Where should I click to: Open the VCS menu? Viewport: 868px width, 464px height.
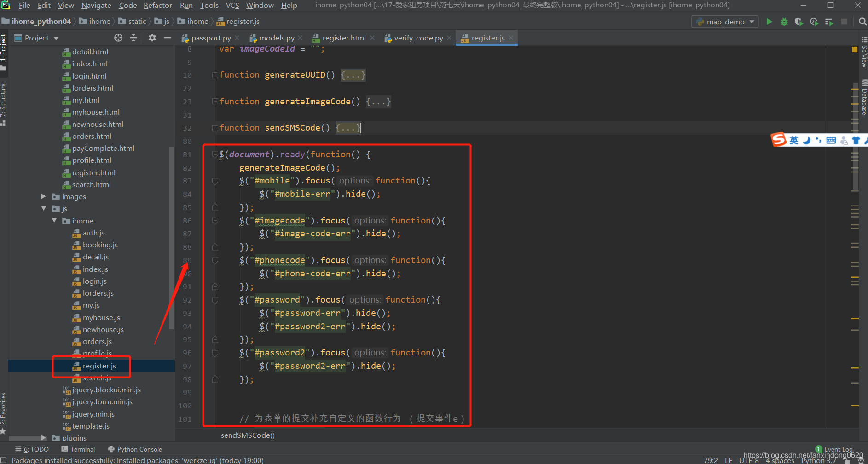pos(232,6)
